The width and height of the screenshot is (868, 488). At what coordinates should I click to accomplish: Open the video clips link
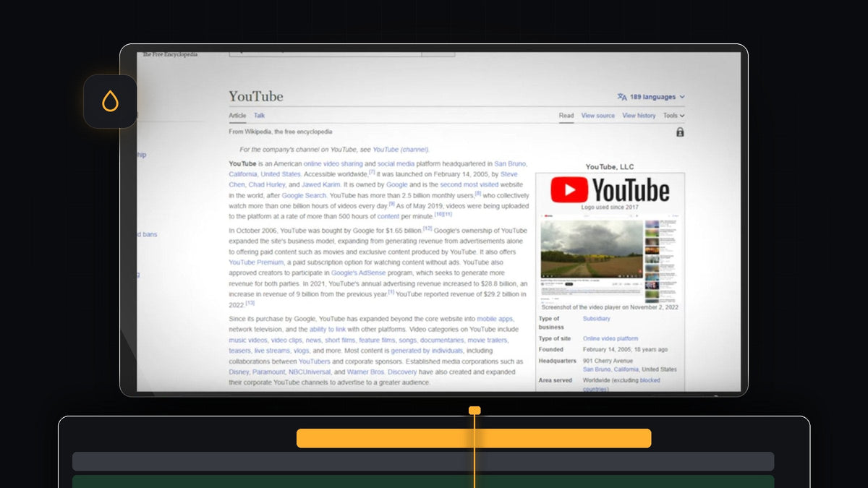tap(286, 340)
